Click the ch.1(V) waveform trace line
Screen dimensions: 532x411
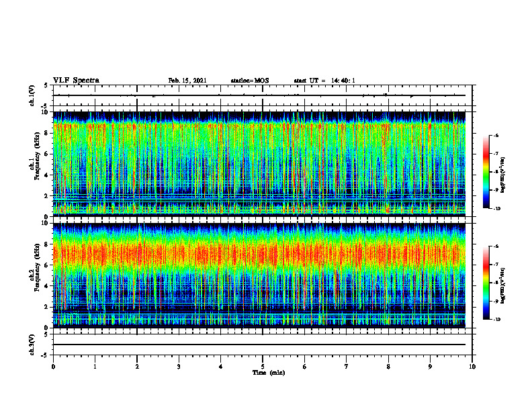[x=259, y=95]
